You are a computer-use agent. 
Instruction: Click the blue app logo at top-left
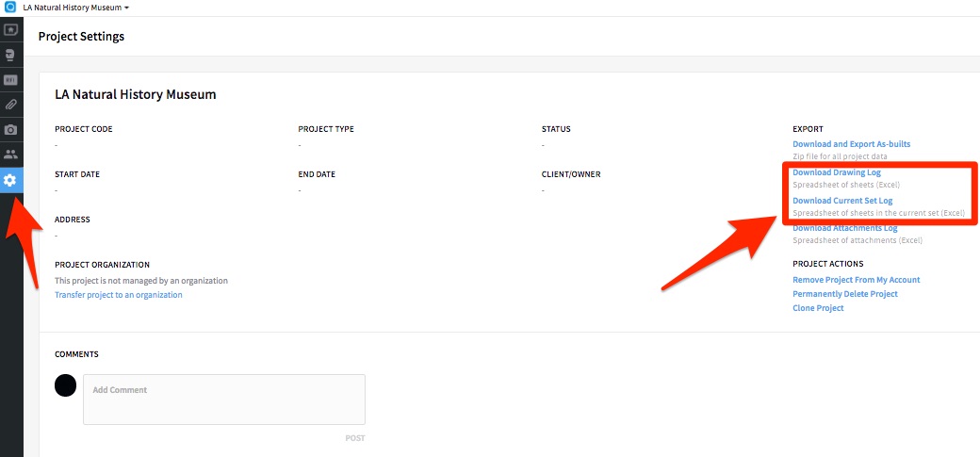pyautogui.click(x=10, y=7)
